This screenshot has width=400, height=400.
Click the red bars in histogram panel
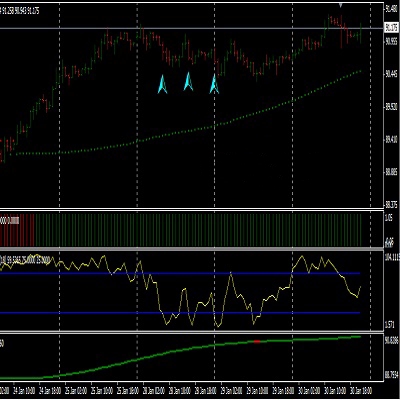pos(17,230)
